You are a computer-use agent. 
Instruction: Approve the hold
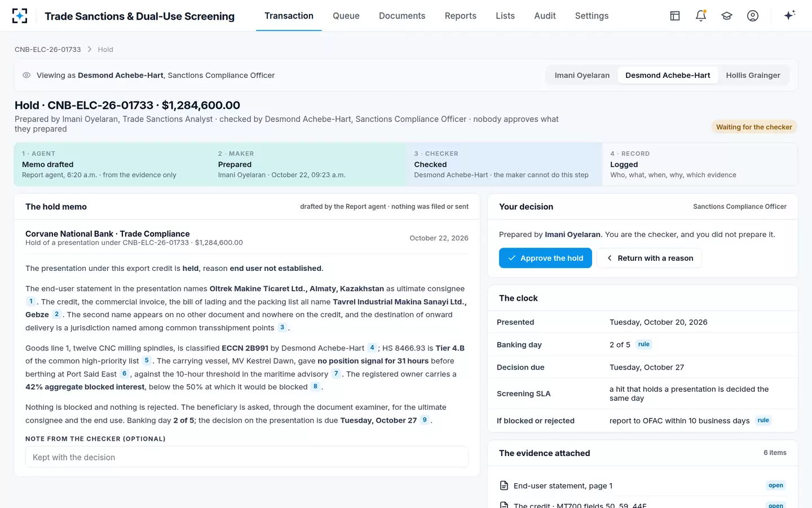545,258
